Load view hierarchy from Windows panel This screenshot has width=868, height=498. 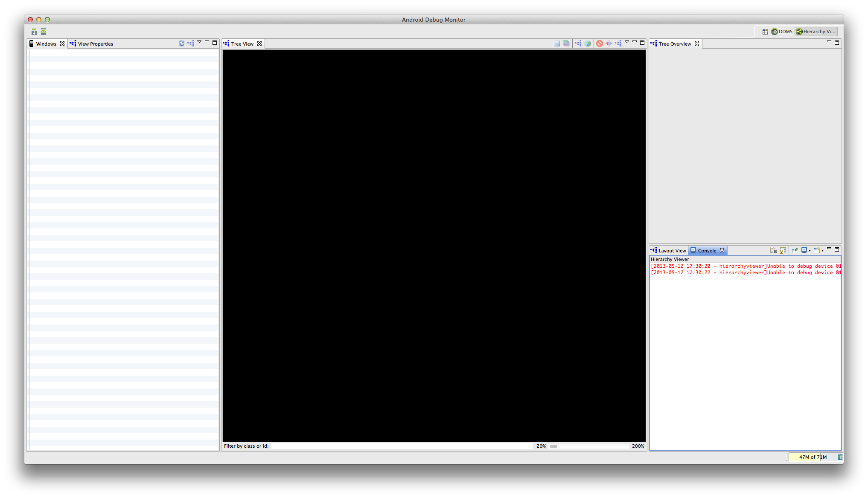[x=191, y=43]
